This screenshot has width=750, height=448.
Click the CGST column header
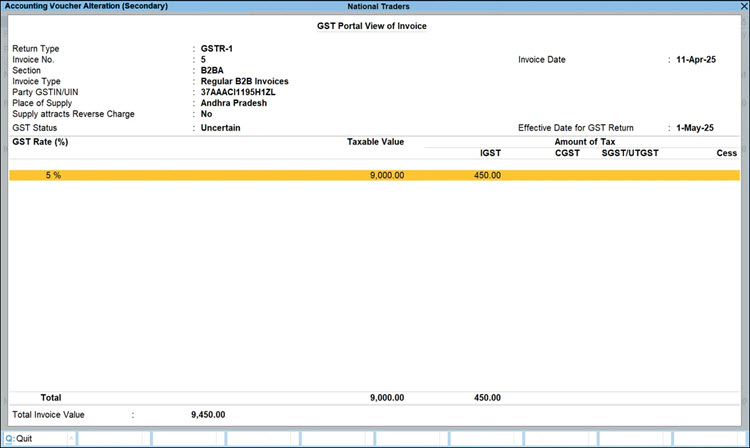point(567,153)
